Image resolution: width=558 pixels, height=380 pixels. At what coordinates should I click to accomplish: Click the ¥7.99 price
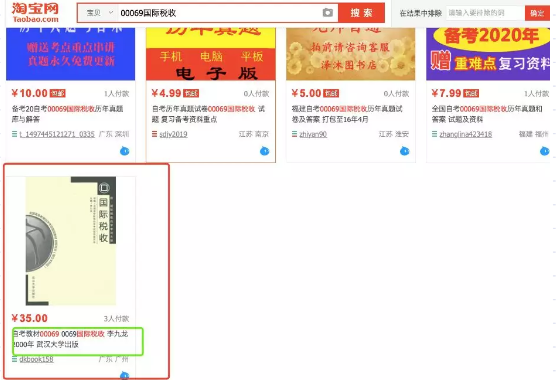click(446, 93)
